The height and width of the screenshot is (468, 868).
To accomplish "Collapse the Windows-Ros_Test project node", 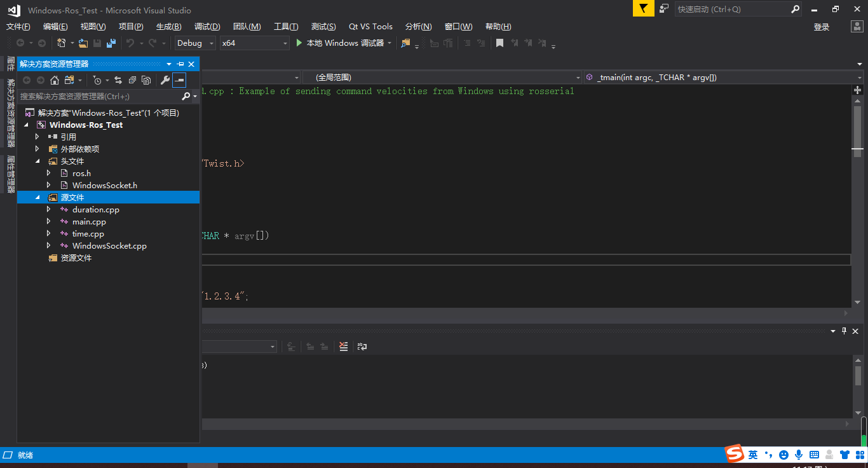I will (x=27, y=125).
